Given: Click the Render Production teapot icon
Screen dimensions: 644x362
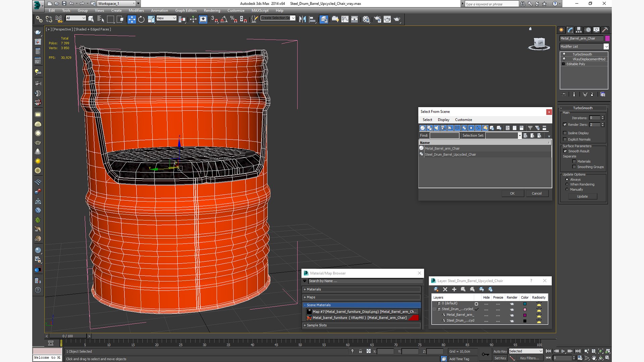Looking at the screenshot, I should (397, 19).
